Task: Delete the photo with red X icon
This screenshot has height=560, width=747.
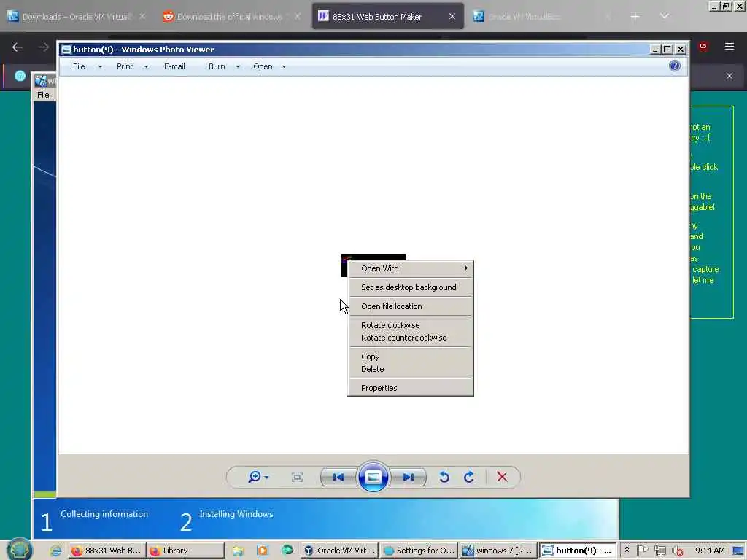Action: (502, 477)
